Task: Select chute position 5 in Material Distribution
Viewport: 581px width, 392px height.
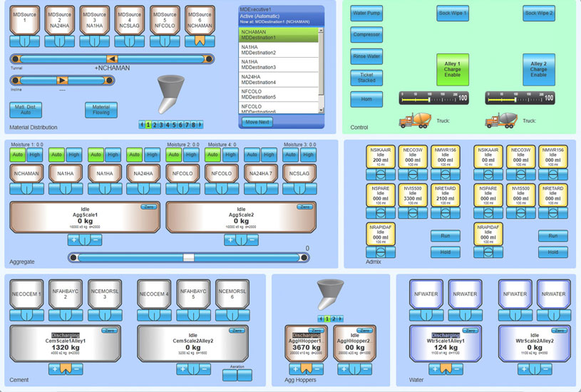Action: click(x=174, y=125)
